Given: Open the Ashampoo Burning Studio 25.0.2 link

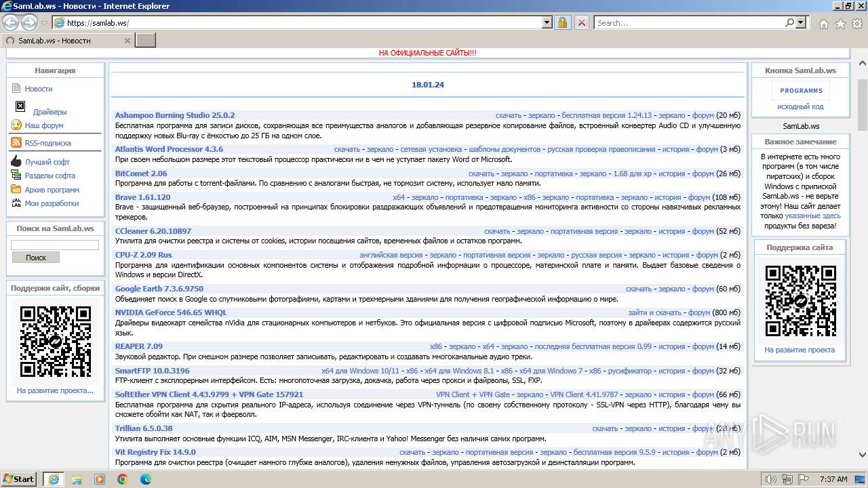Looking at the screenshot, I should pos(175,115).
